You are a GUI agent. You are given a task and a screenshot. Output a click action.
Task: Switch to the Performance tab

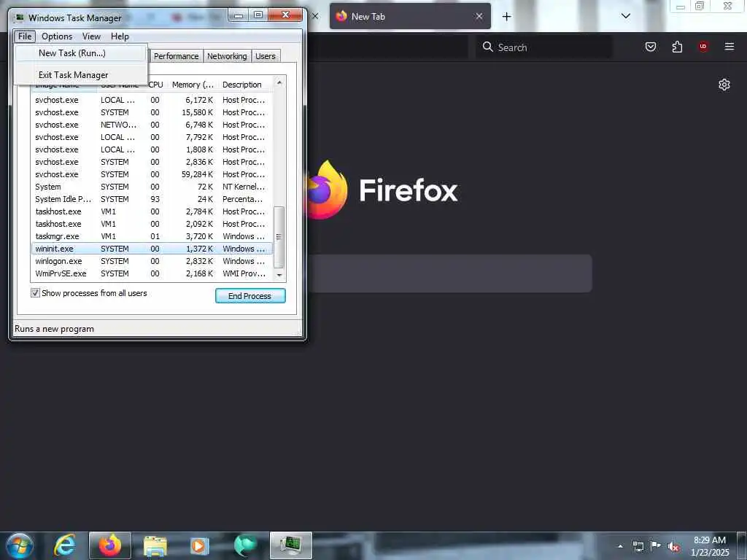[176, 56]
